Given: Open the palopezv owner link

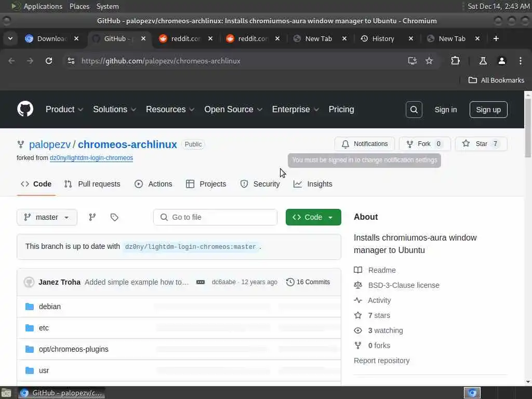Looking at the screenshot, I should pos(50,144).
